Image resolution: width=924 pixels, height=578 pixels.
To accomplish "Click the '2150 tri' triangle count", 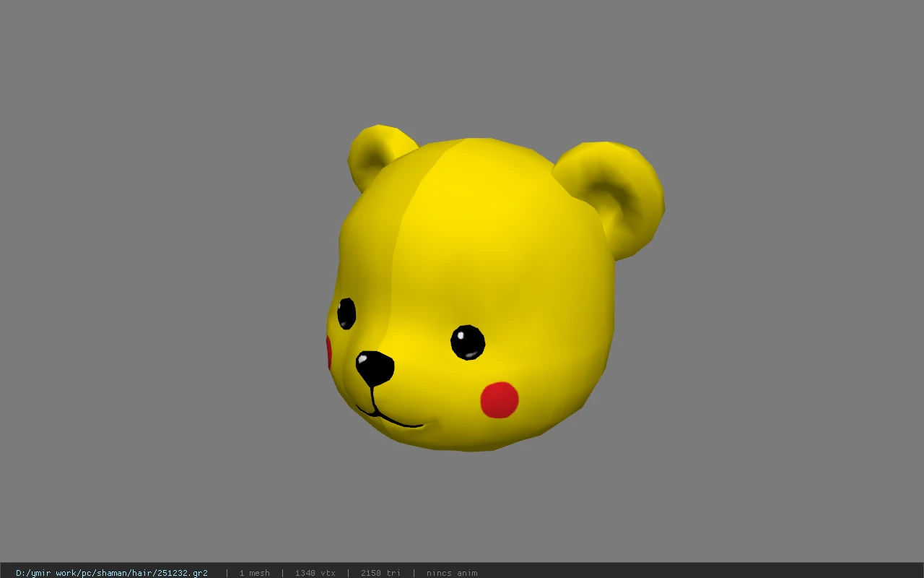I will tap(380, 573).
